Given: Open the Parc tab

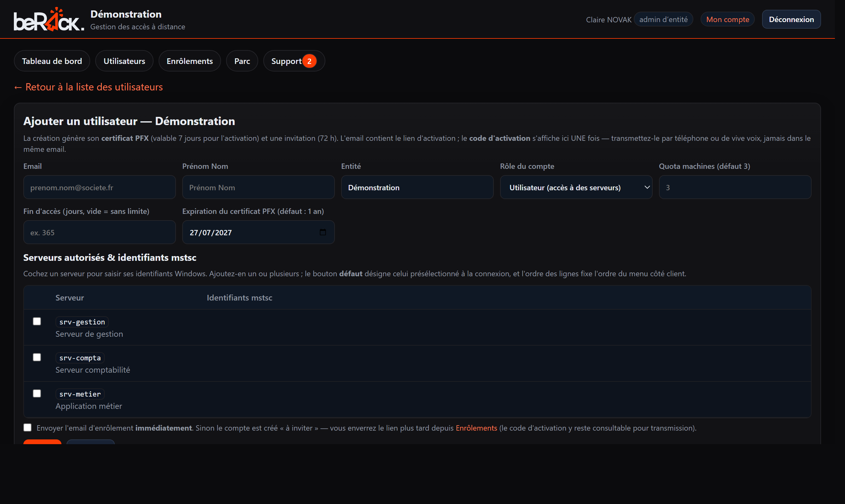Looking at the screenshot, I should (x=242, y=61).
